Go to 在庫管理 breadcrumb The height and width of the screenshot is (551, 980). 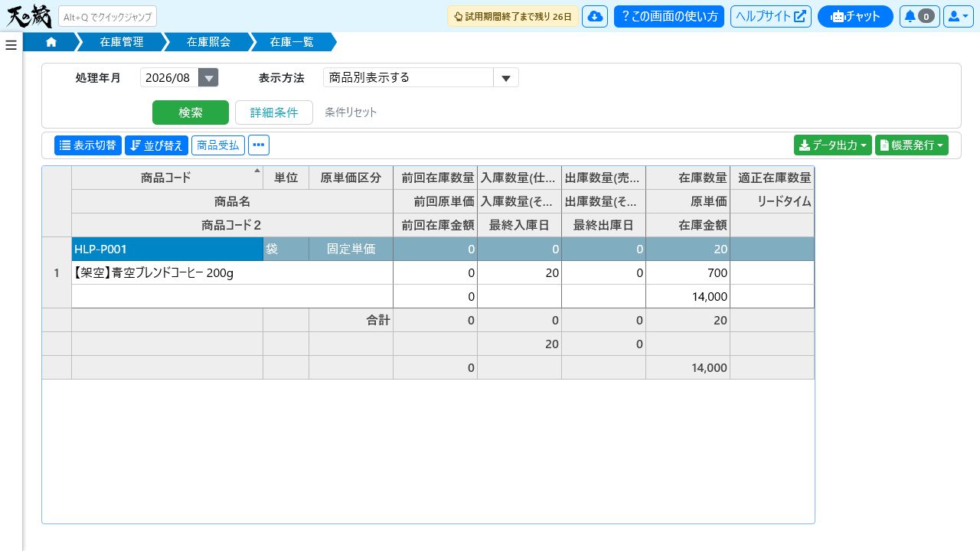[122, 42]
